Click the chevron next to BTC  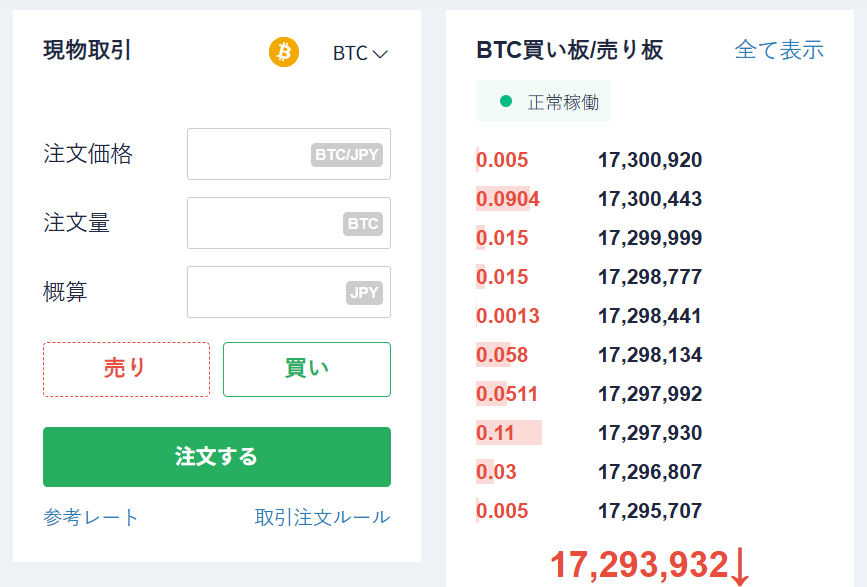[380, 54]
